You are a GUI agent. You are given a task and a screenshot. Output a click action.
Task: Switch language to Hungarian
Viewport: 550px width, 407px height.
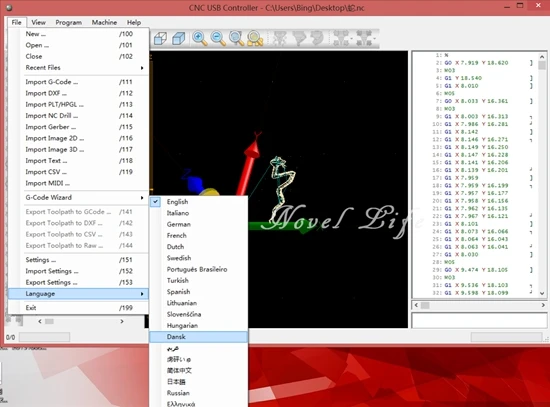point(199,326)
